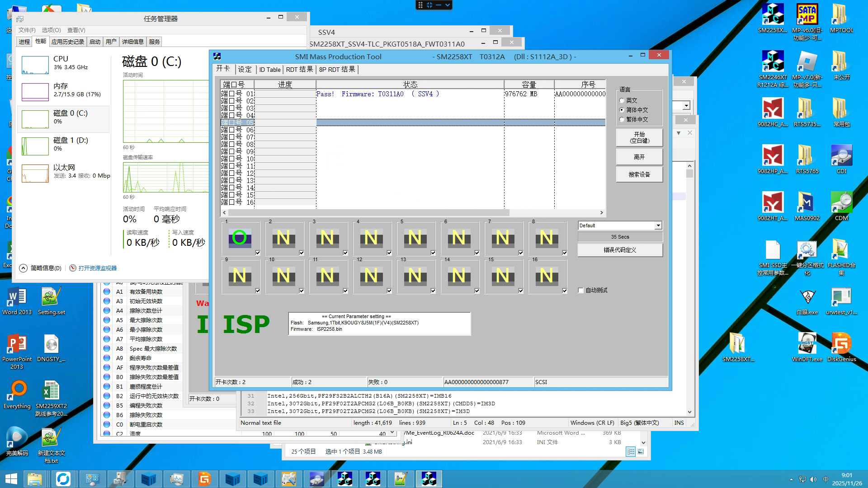Enable the auto test checkbox
The image size is (868, 488).
(x=581, y=291)
